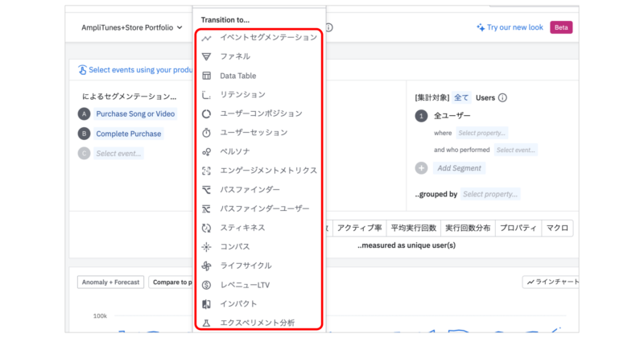Click the エクスペリメント分析 flask icon

(x=207, y=323)
